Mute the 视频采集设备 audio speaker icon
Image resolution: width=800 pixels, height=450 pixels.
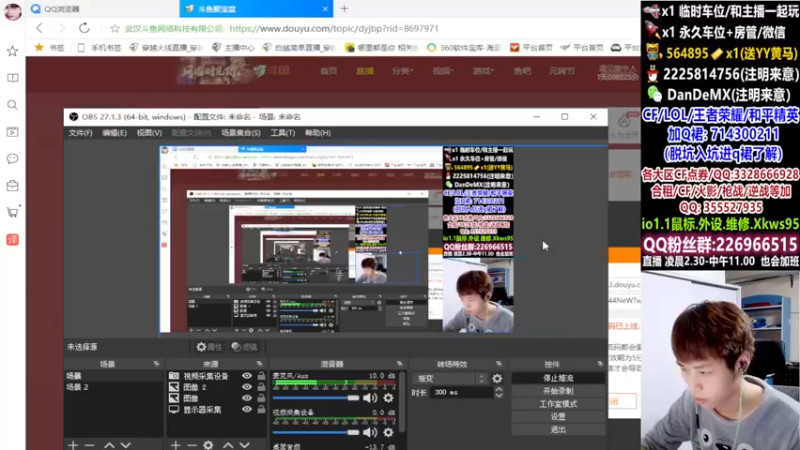(x=370, y=433)
